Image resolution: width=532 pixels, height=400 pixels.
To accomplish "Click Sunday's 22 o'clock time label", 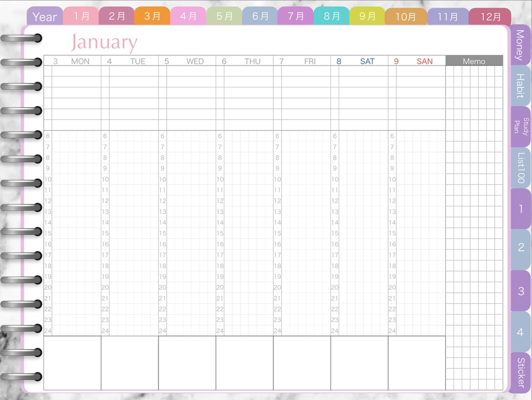I will coord(392,309).
